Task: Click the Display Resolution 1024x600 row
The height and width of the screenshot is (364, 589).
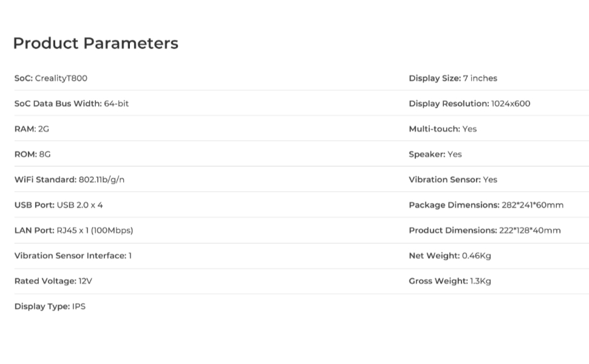Action: [469, 104]
